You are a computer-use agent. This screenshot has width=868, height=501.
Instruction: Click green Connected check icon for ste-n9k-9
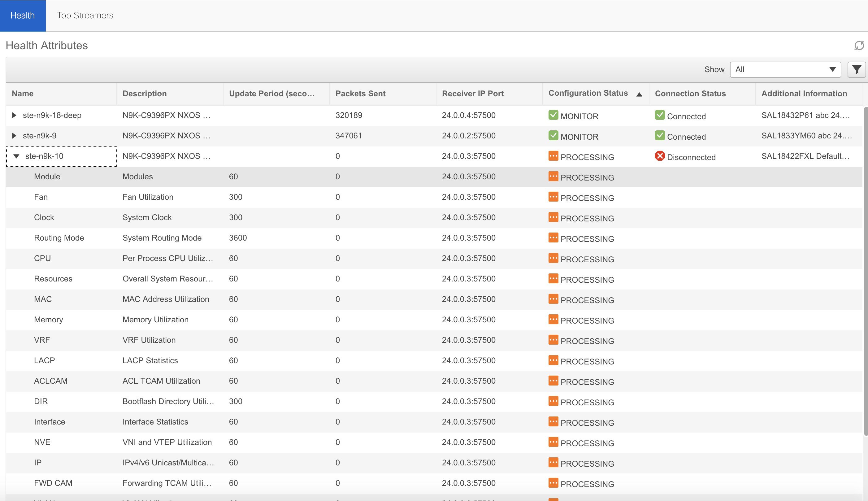(x=660, y=135)
